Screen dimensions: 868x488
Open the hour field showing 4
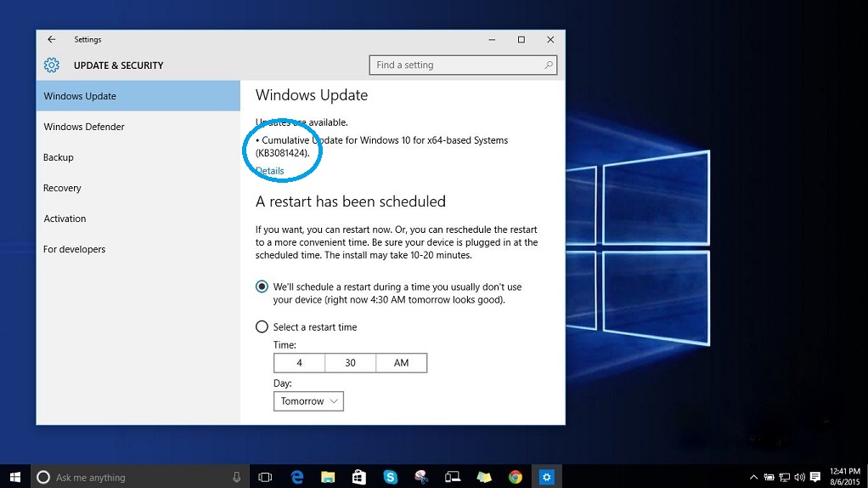299,363
